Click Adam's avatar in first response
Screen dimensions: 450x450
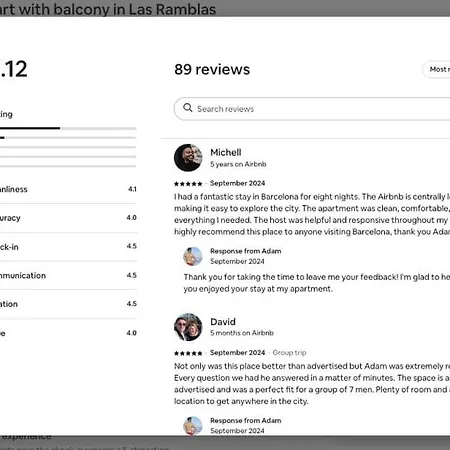(x=193, y=256)
